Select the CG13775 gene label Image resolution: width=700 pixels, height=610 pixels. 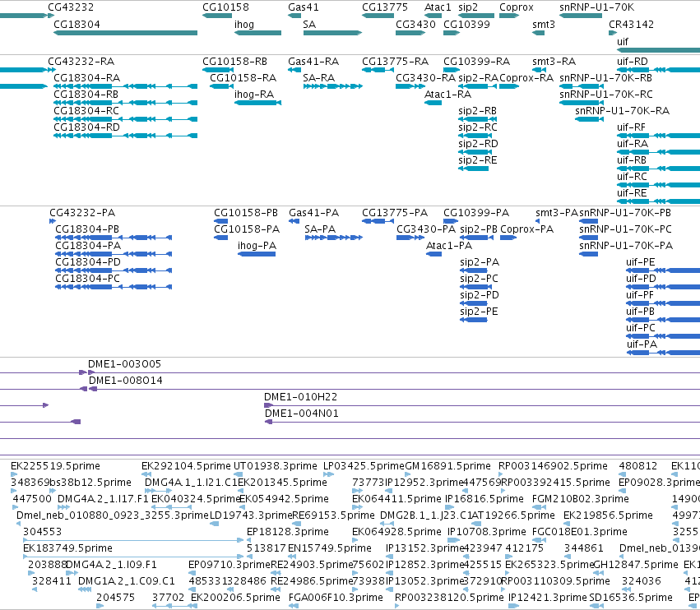(x=385, y=7)
